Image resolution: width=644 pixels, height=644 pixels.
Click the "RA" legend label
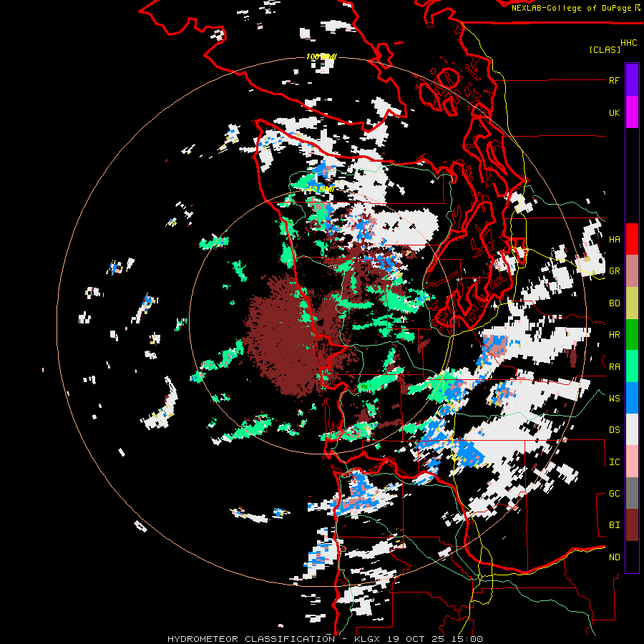tap(614, 367)
